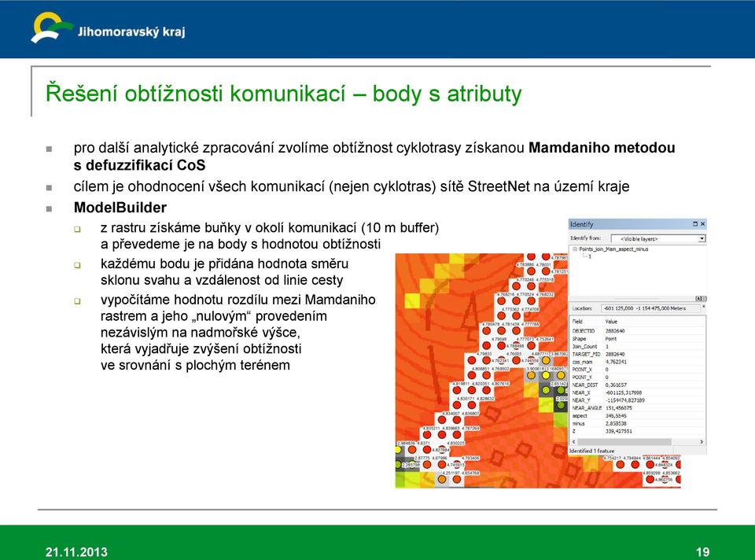The image size is (755, 560).
Task: Select the Shape row value Point
Action: coord(610,338)
